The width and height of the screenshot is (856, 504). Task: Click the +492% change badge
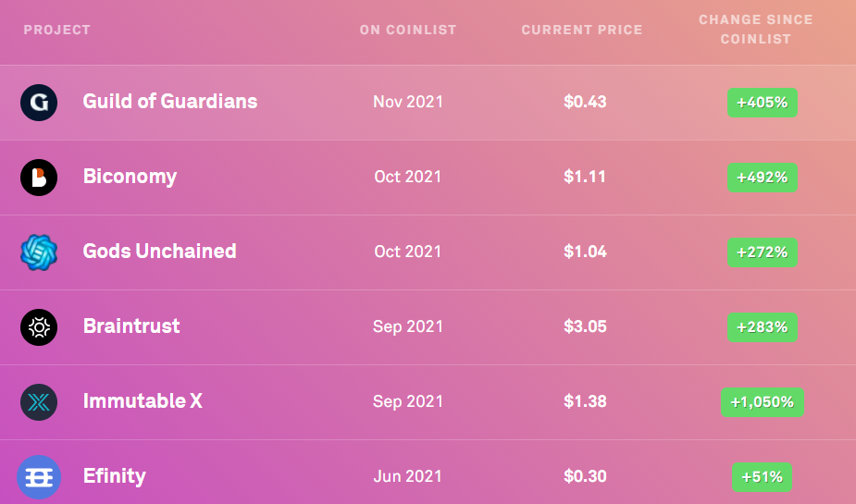click(x=762, y=177)
